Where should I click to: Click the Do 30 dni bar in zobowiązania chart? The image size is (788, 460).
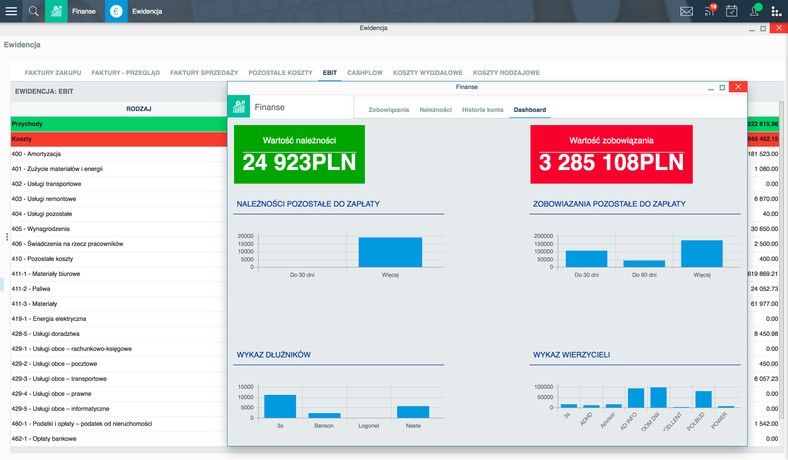(x=586, y=259)
